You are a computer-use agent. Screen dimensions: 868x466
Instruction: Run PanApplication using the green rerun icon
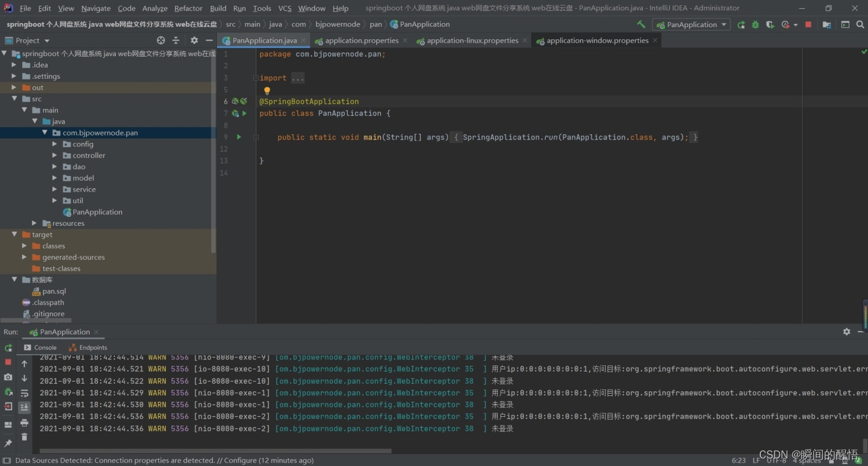741,24
